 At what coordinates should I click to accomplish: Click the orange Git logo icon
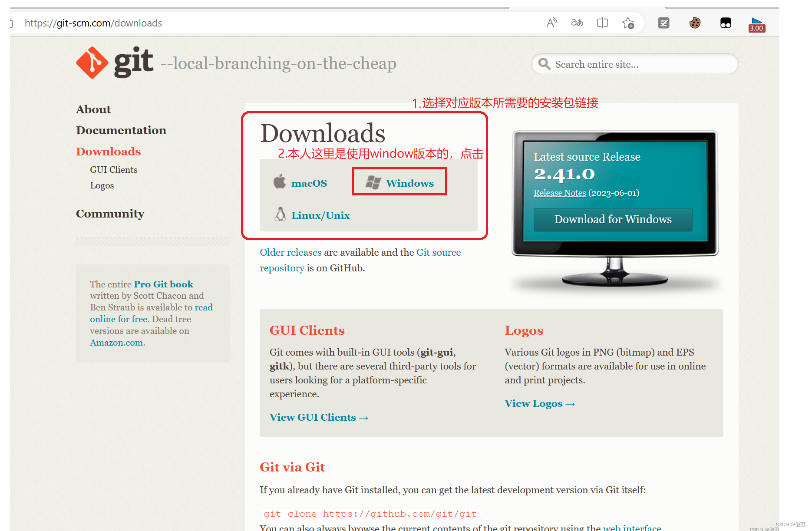coord(92,63)
